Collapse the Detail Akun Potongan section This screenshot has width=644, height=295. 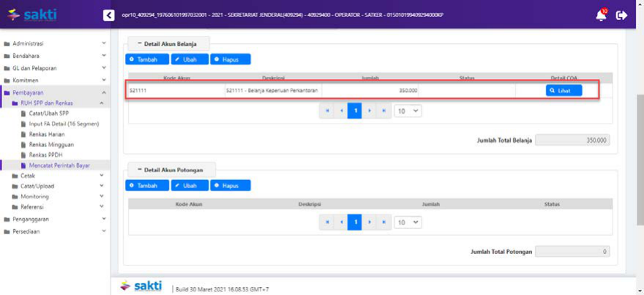pyautogui.click(x=171, y=169)
